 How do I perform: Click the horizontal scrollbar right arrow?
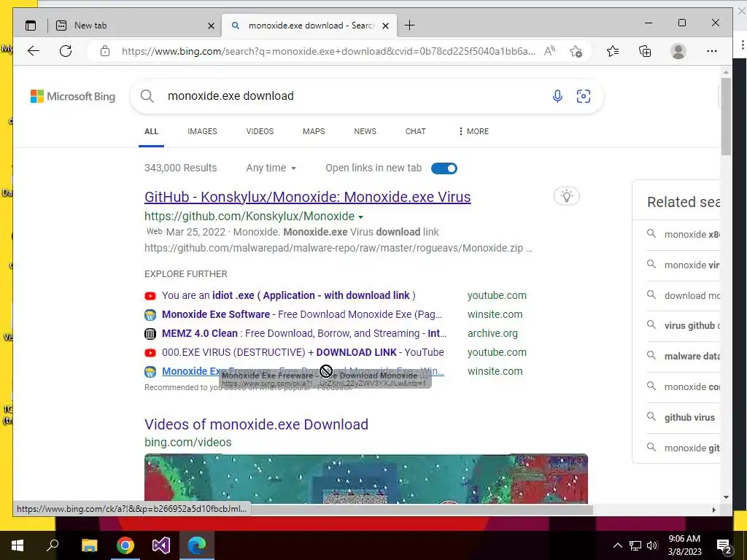pos(713,510)
